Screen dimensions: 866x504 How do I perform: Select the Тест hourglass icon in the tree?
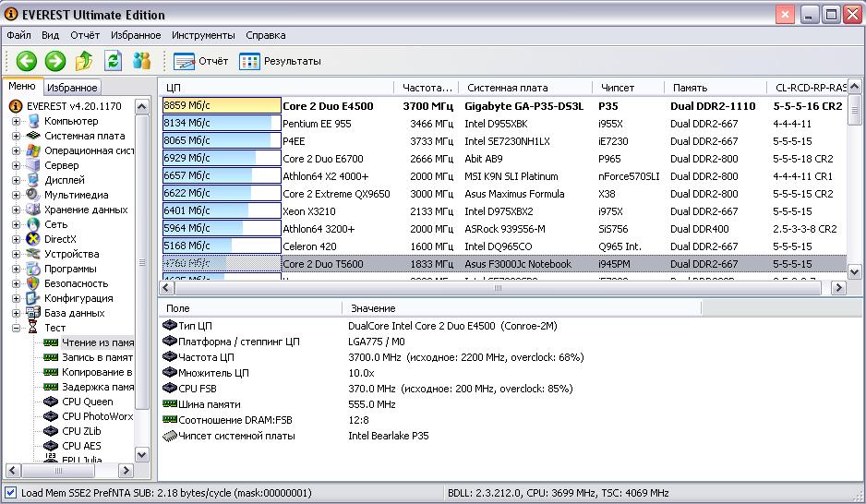pos(33,328)
